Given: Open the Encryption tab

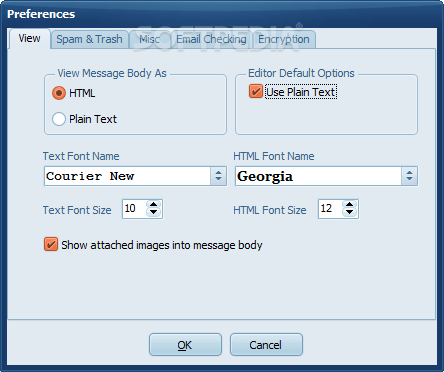Looking at the screenshot, I should [x=284, y=39].
